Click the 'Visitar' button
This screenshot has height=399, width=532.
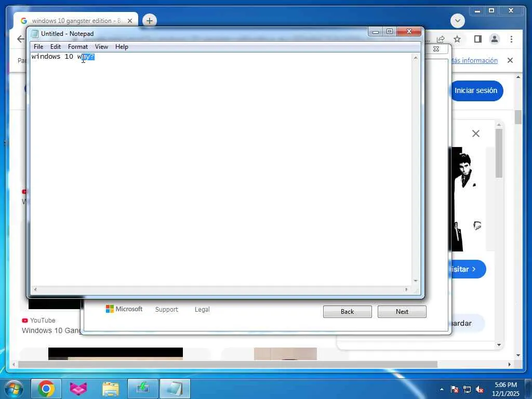(x=467, y=269)
